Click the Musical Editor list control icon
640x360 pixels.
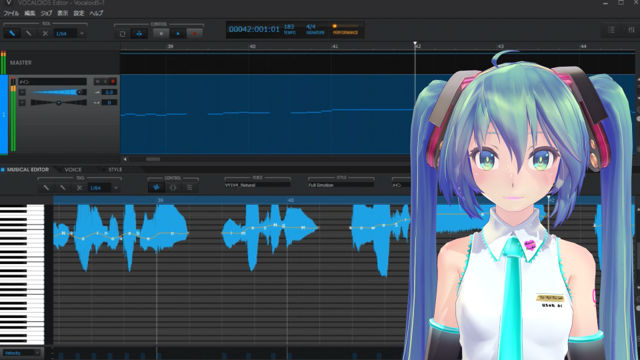189,188
